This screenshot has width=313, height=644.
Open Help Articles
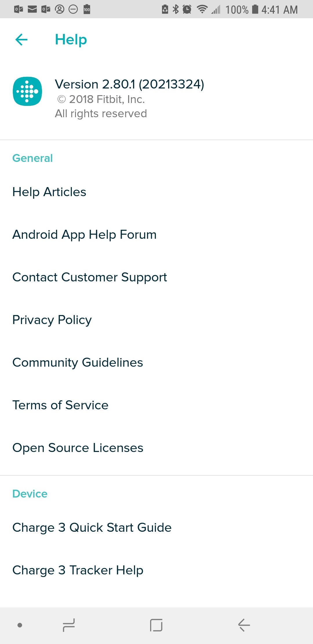point(49,192)
